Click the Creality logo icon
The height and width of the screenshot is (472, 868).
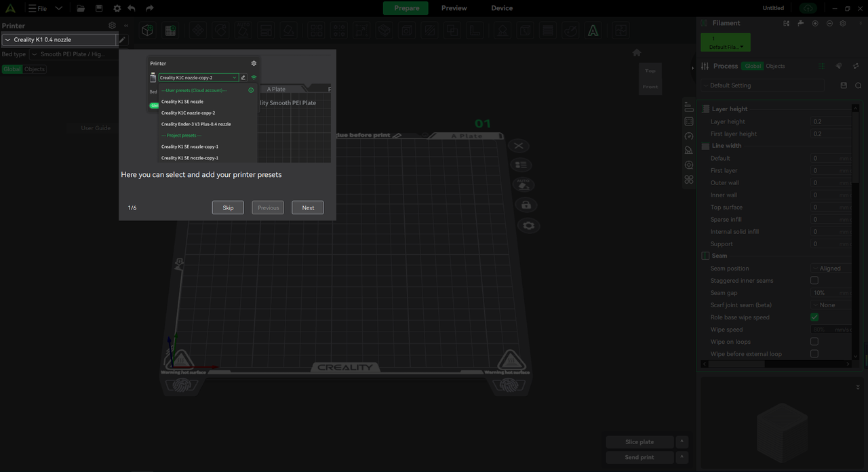pos(10,8)
